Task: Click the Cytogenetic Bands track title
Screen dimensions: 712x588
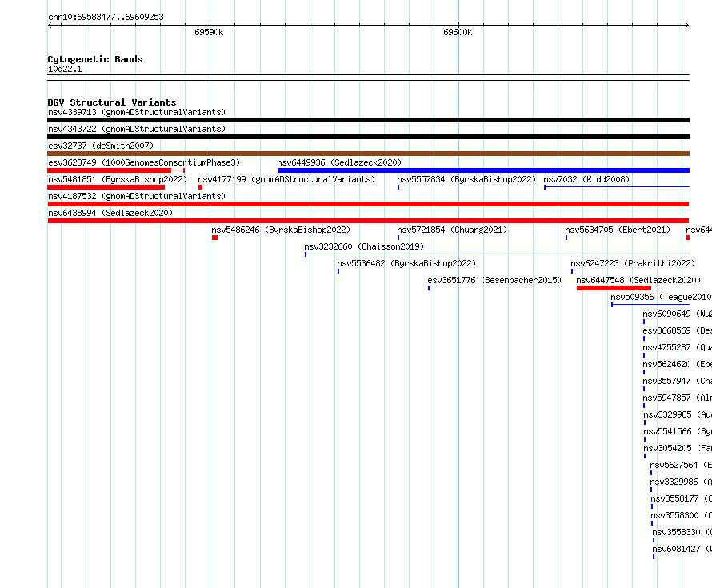Action: click(x=95, y=59)
